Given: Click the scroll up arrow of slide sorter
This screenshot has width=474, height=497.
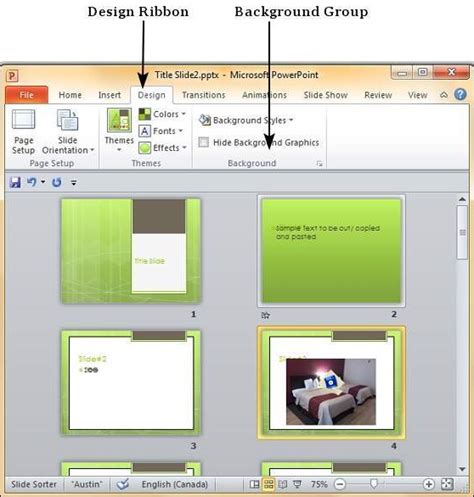Looking at the screenshot, I should tap(462, 199).
